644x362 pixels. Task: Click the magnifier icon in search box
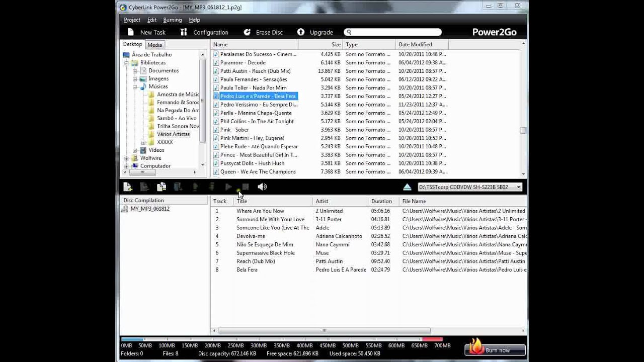349,32
